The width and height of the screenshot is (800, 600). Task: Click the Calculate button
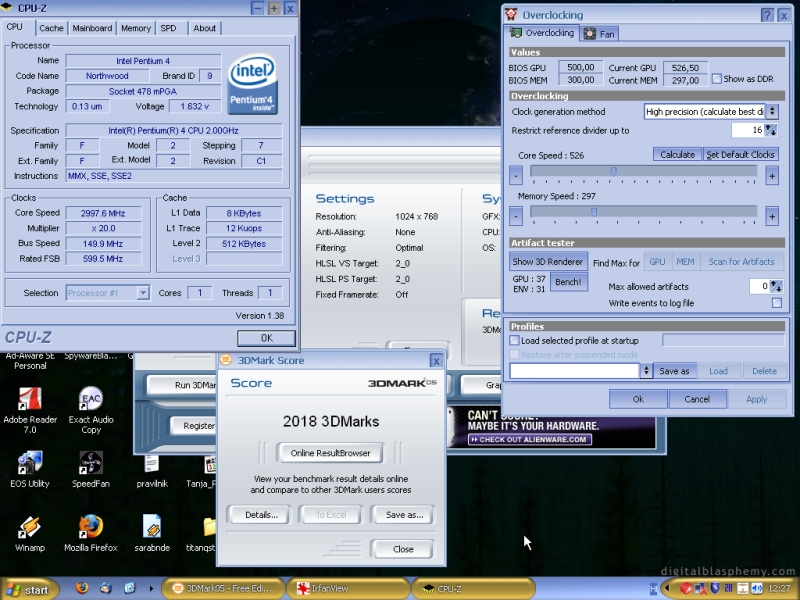click(x=677, y=155)
